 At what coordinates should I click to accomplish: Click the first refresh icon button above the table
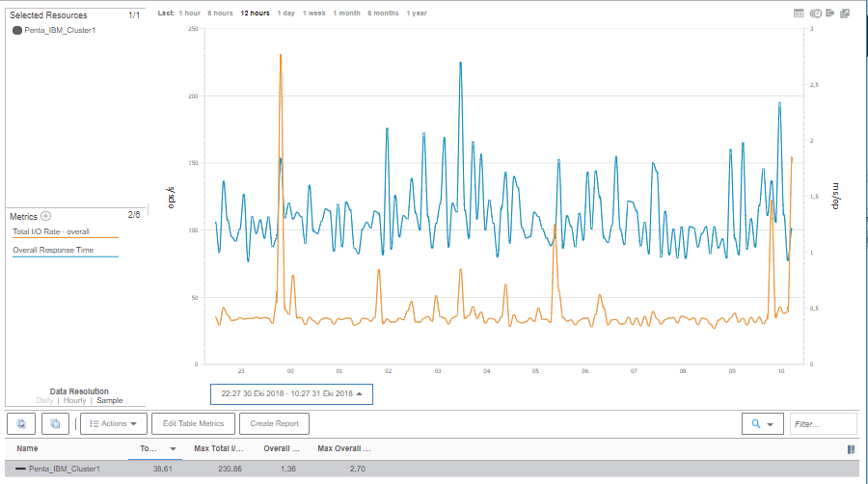(21, 423)
